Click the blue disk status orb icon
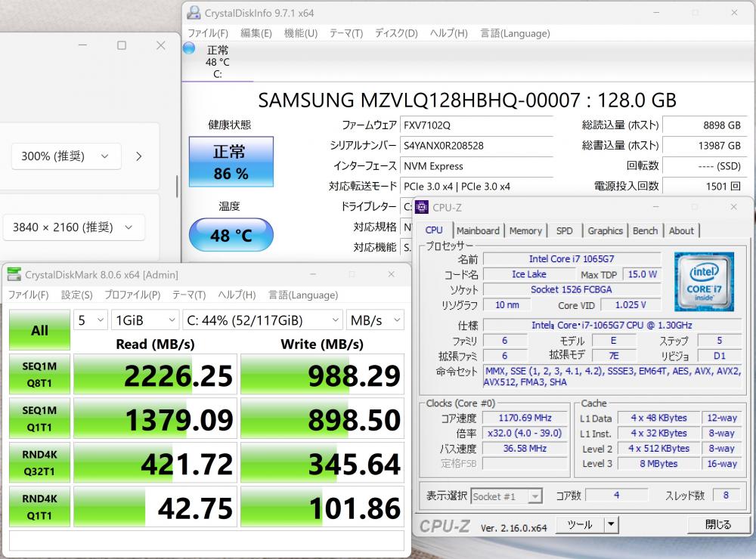Image resolution: width=756 pixels, height=559 pixels. click(x=189, y=49)
